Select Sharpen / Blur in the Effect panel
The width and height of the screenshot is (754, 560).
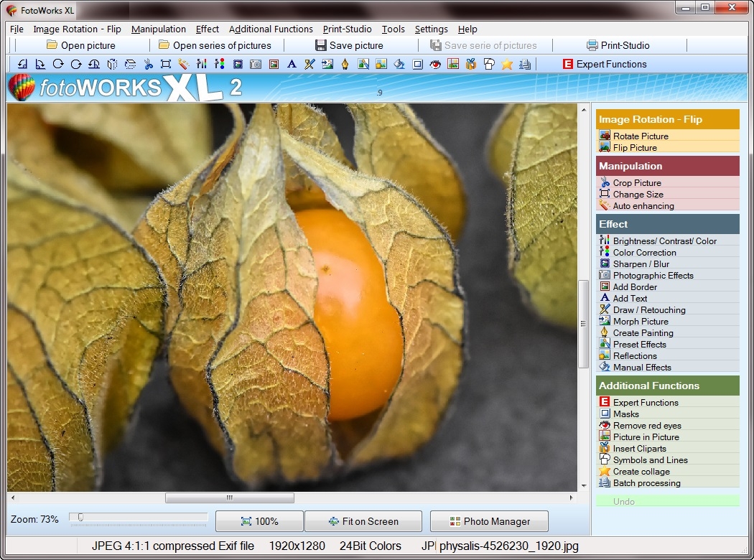pyautogui.click(x=641, y=263)
